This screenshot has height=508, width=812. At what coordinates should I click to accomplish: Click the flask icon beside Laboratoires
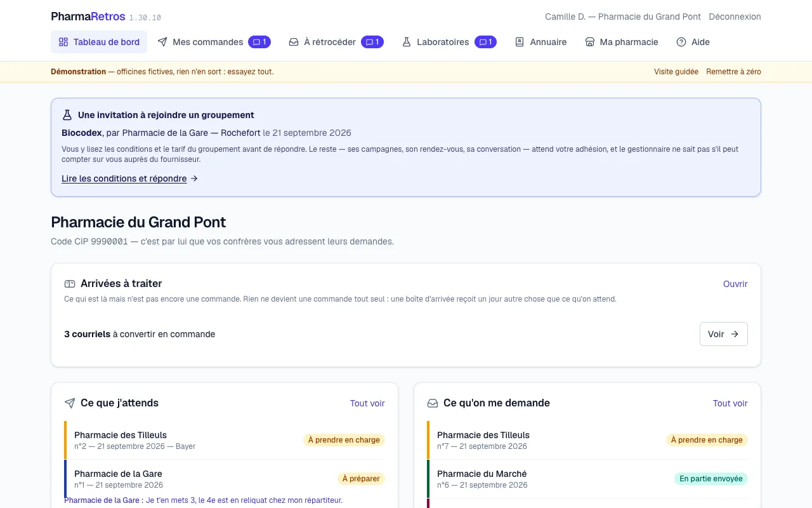point(407,42)
